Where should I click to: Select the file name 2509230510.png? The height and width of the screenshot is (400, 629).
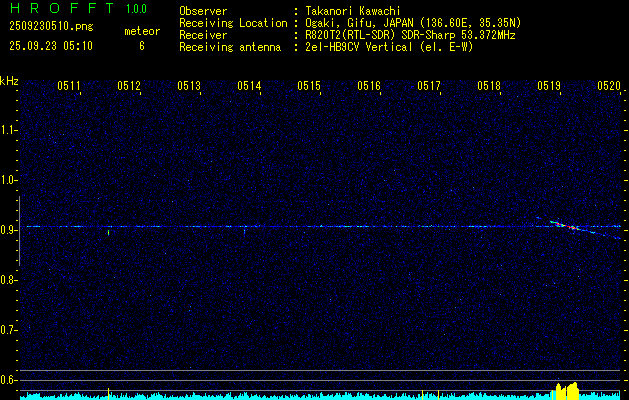click(x=51, y=26)
